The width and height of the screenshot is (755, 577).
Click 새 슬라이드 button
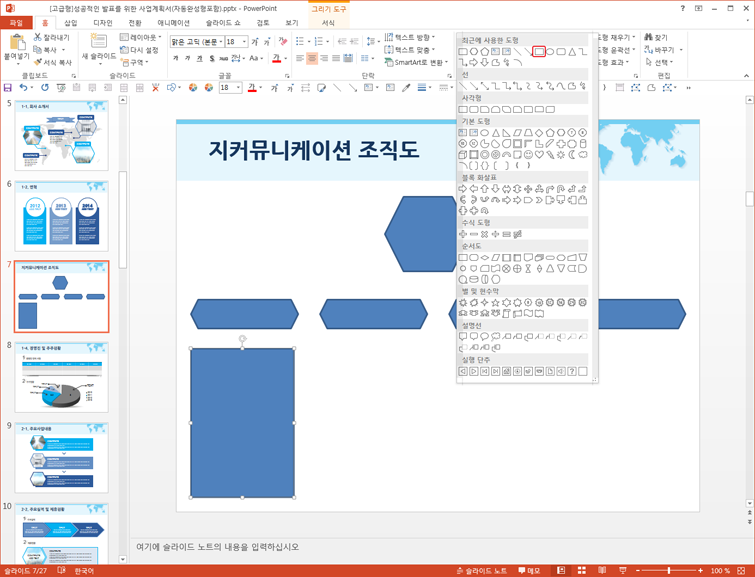click(99, 47)
